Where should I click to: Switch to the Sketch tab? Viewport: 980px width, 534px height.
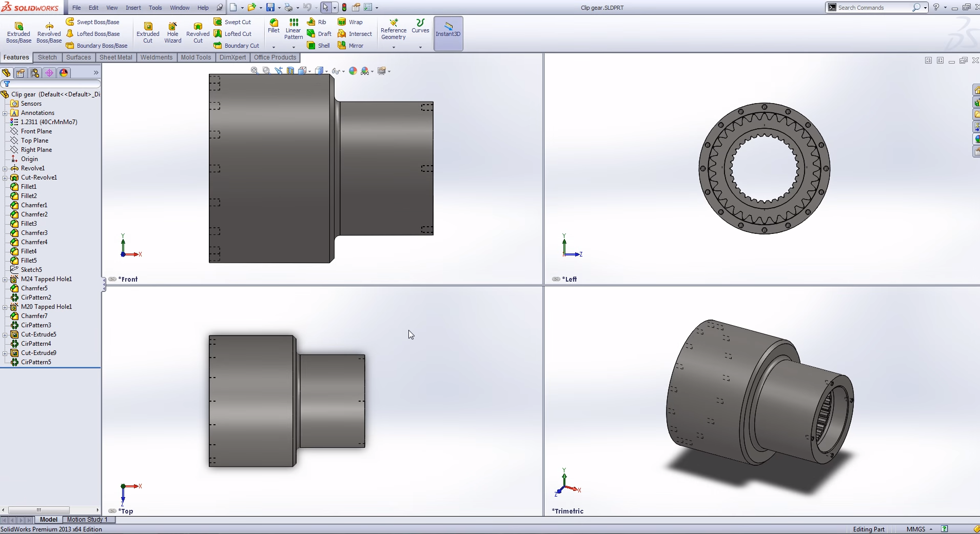point(47,57)
